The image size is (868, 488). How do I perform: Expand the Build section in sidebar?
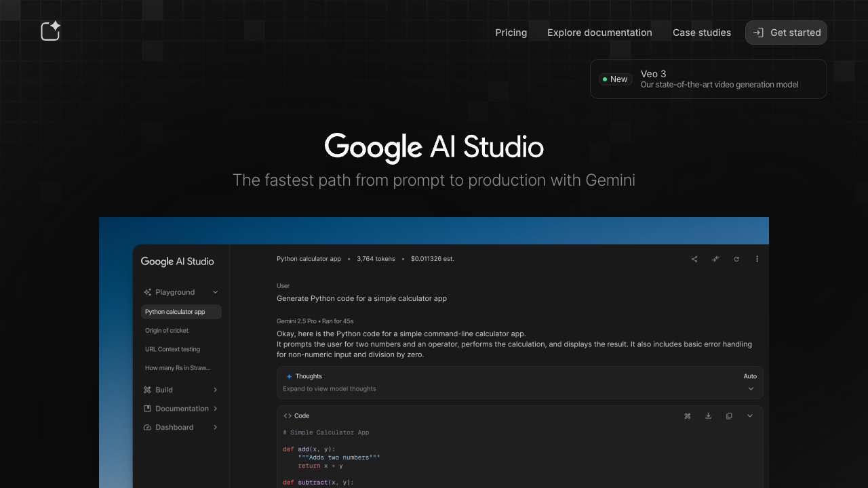215,390
